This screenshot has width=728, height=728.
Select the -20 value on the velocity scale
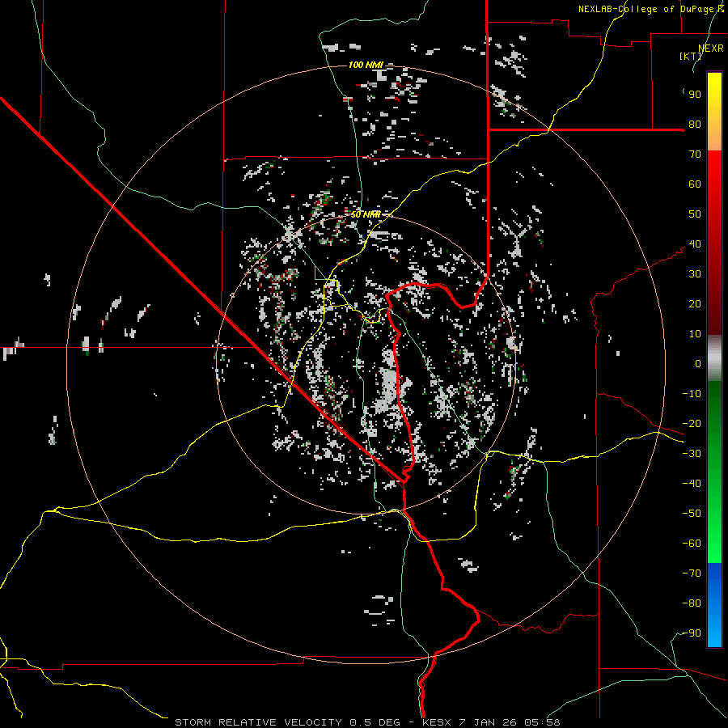[692, 424]
